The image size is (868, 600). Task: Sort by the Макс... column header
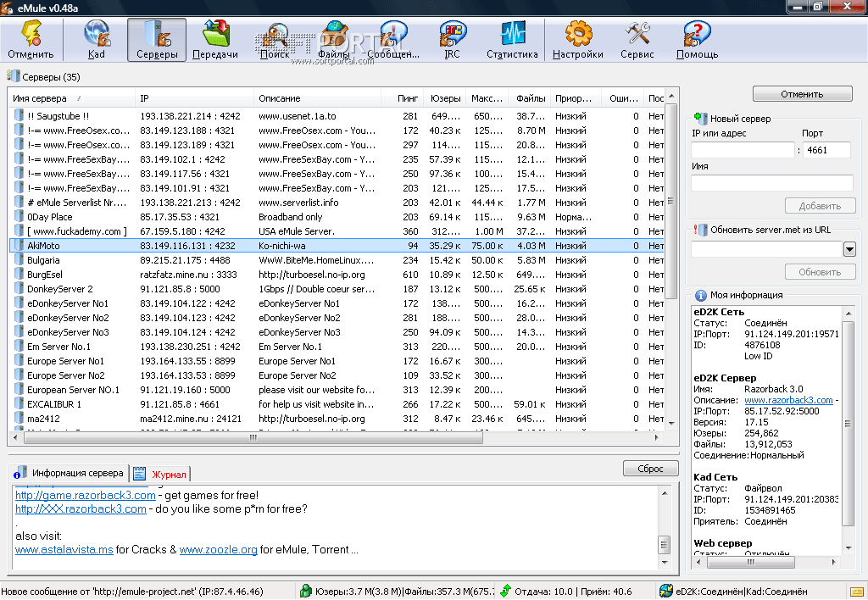pyautogui.click(x=487, y=98)
